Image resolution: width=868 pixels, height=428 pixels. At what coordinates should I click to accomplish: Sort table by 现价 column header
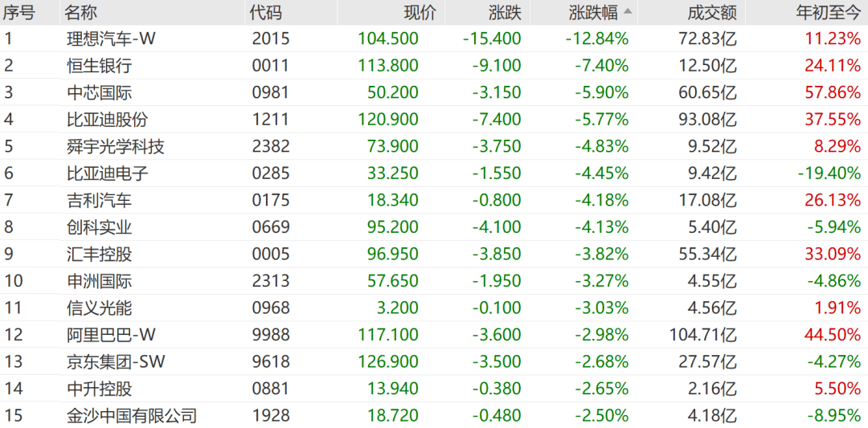tap(419, 13)
